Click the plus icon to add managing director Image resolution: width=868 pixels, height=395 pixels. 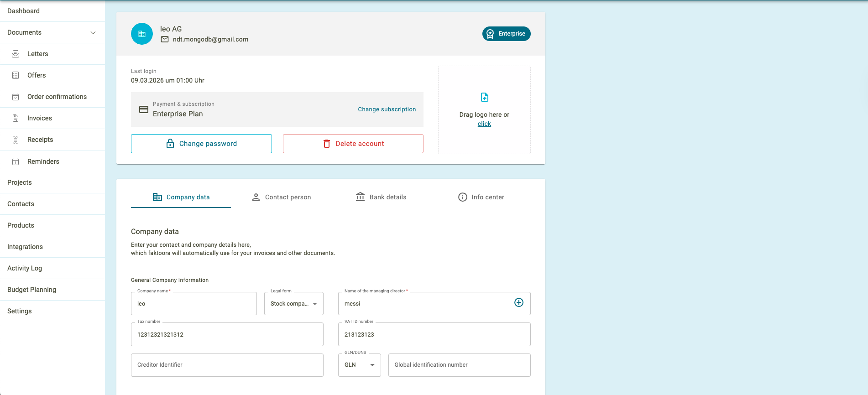(519, 303)
